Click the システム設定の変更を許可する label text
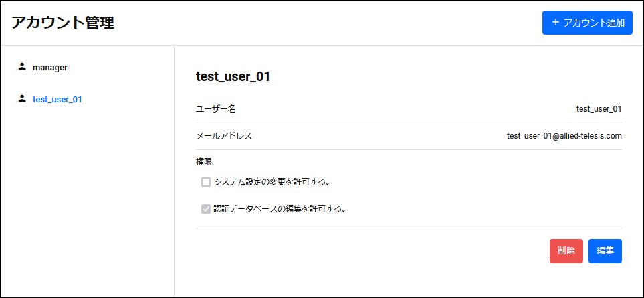The image size is (644, 298). click(x=272, y=182)
